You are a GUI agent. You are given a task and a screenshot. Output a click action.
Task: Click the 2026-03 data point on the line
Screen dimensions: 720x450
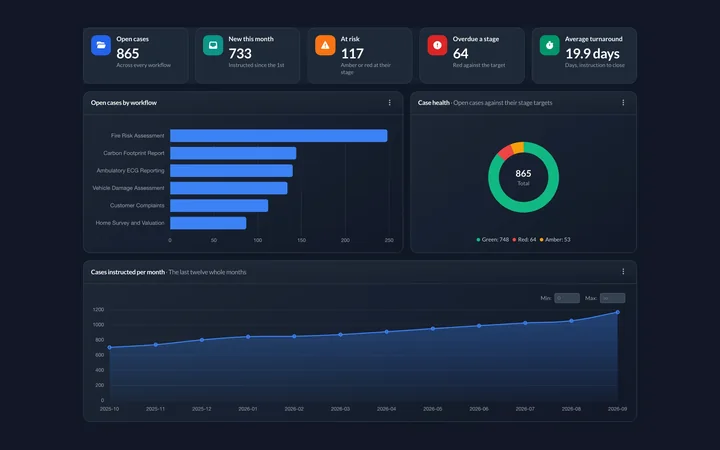pyautogui.click(x=340, y=334)
